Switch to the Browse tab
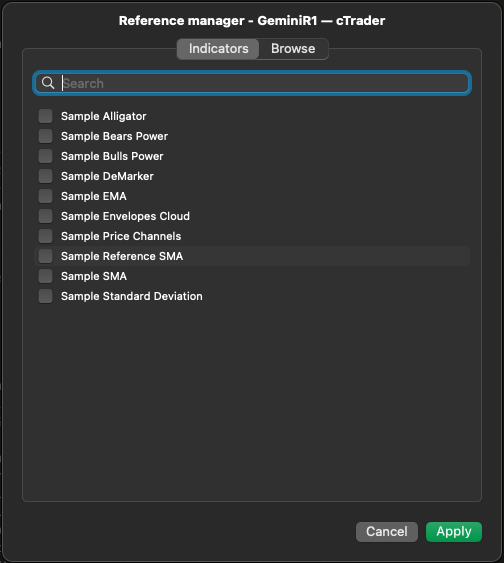This screenshot has height=563, width=504. pyautogui.click(x=293, y=48)
